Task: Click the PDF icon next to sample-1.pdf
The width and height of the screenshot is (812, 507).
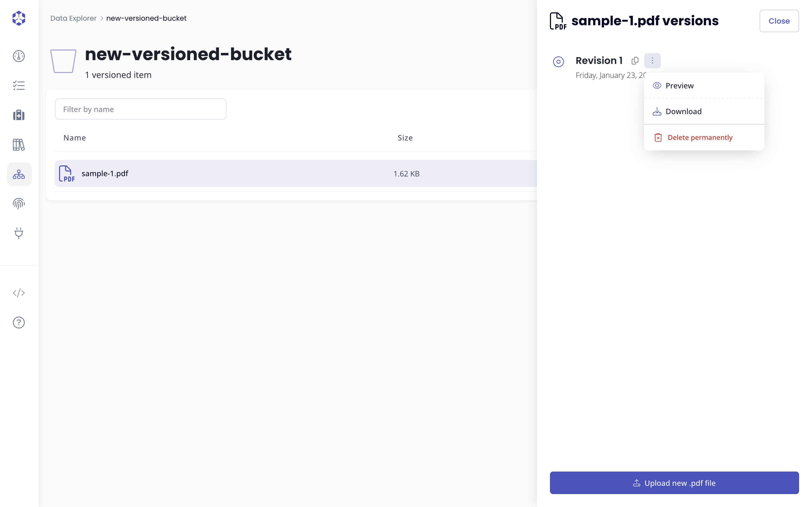Action: [x=67, y=173]
